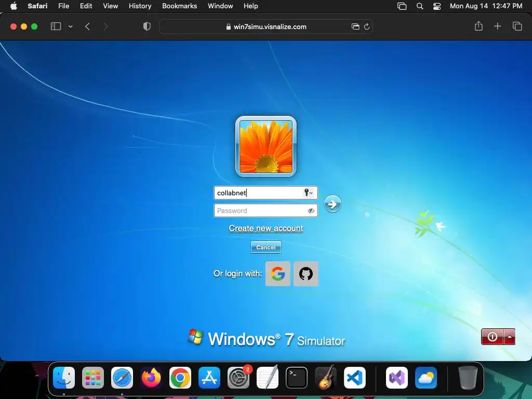Launch Google Chrome from the Dock
The width and height of the screenshot is (532, 399).
click(x=180, y=378)
